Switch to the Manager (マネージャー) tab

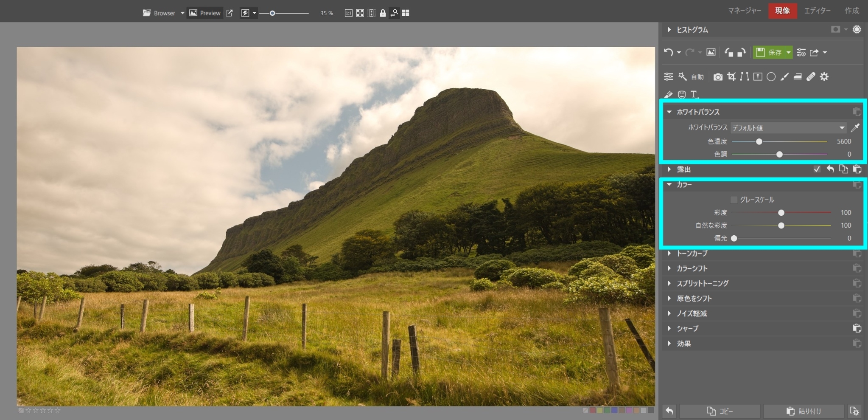click(x=745, y=11)
